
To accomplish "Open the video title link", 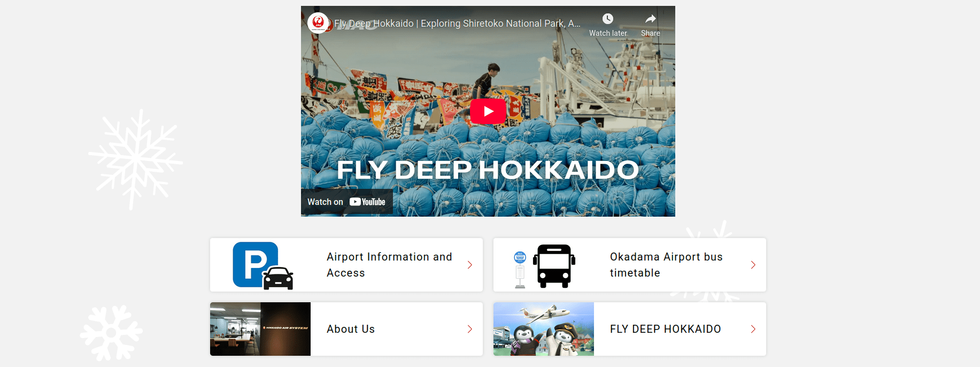I will [x=457, y=24].
